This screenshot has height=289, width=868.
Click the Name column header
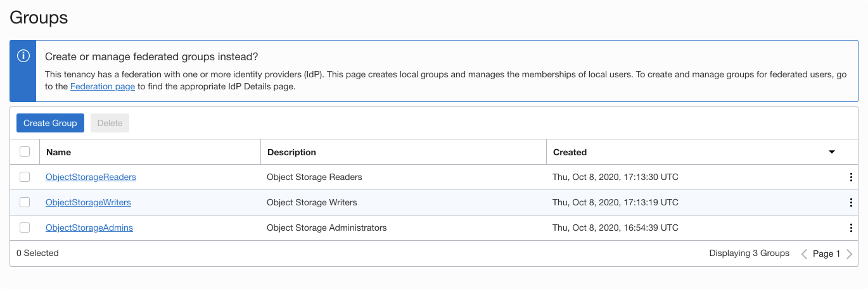[59, 152]
